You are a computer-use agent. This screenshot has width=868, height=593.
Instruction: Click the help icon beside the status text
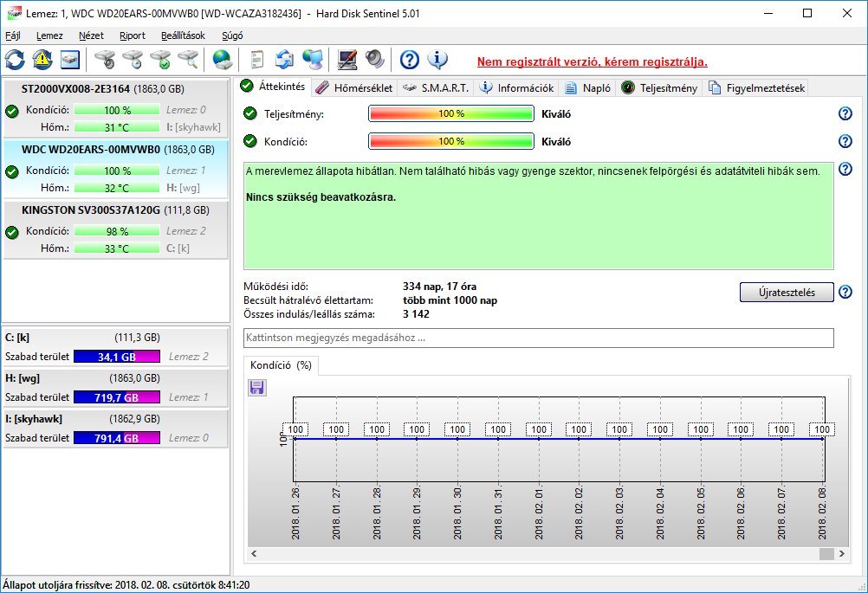845,169
